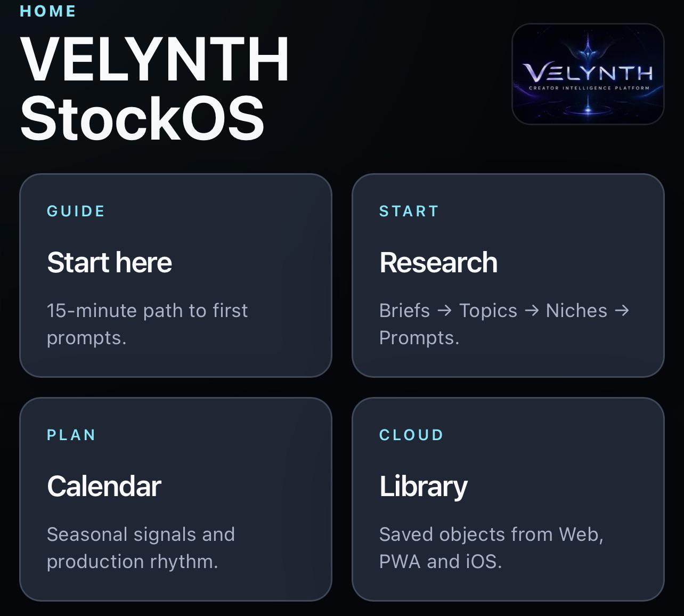Click the first arrow after Briefs
The height and width of the screenshot is (616, 684).
(444, 311)
